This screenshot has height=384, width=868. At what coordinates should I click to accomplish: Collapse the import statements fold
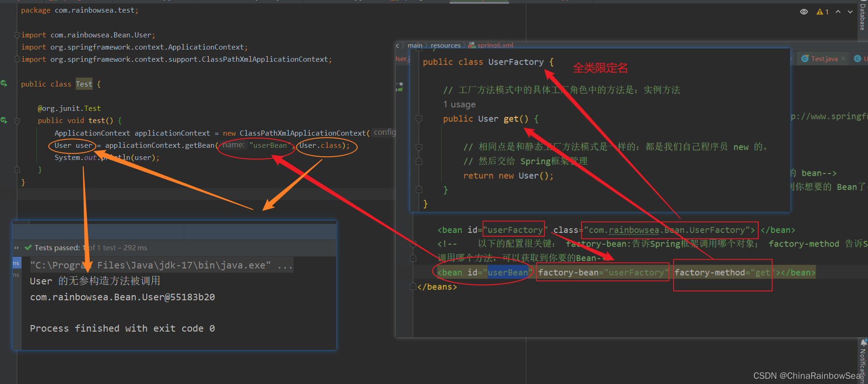(x=17, y=35)
